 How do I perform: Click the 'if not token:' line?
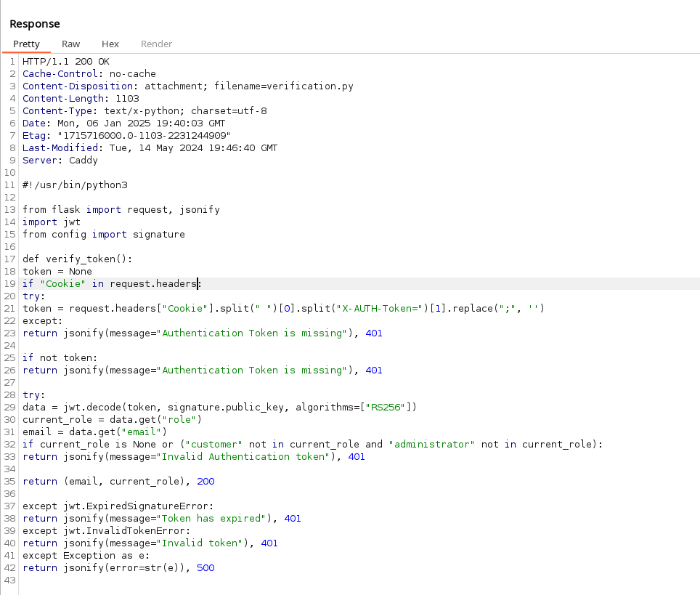point(60,358)
